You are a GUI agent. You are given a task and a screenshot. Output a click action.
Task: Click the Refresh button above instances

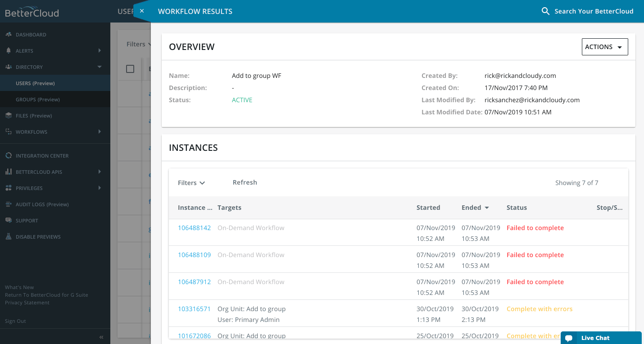[x=245, y=182]
